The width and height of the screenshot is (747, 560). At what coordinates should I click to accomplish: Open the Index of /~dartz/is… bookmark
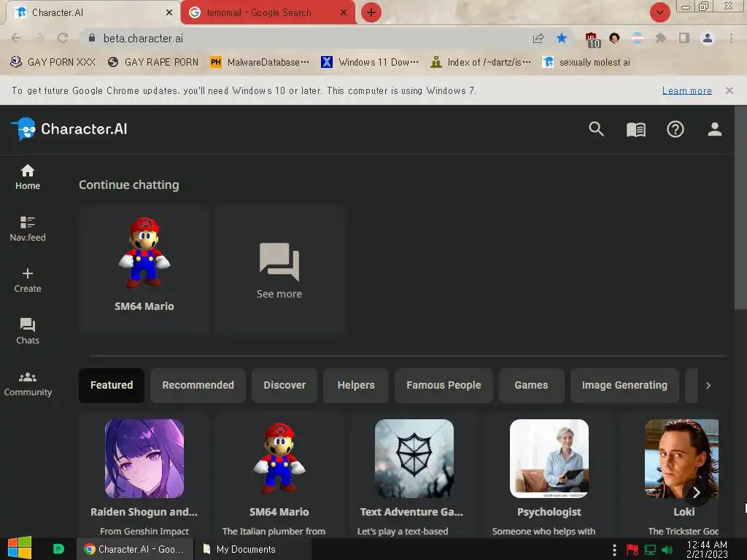tap(480, 63)
